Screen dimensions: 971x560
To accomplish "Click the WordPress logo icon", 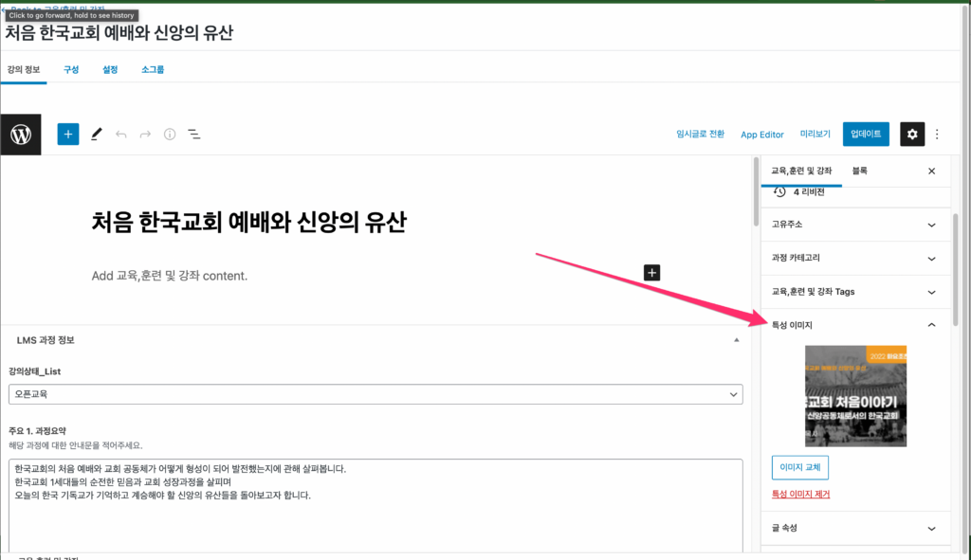I will pyautogui.click(x=21, y=135).
